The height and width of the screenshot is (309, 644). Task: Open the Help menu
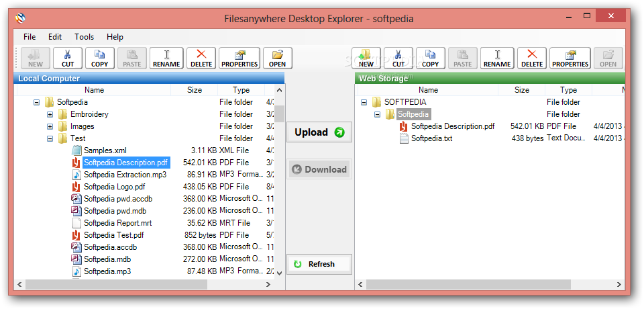point(115,37)
